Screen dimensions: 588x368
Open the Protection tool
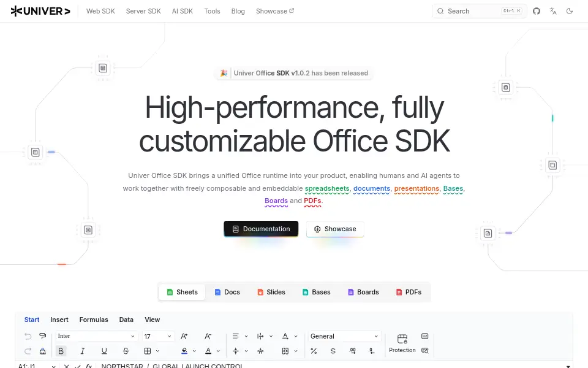click(x=402, y=343)
